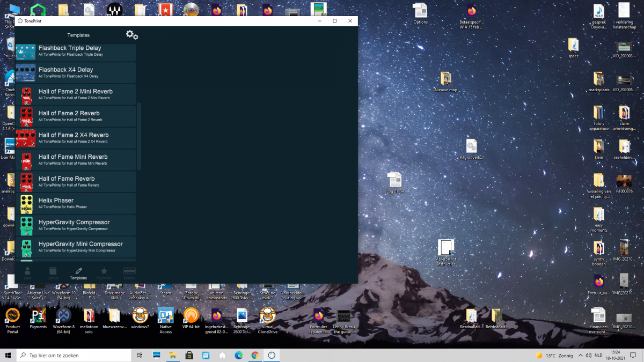
Task: Select marktplaats folder on desktop
Action: point(598,82)
